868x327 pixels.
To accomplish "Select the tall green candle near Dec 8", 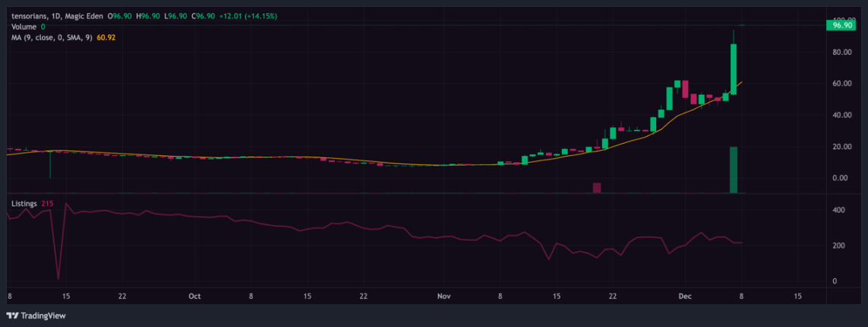I will tap(734, 69).
